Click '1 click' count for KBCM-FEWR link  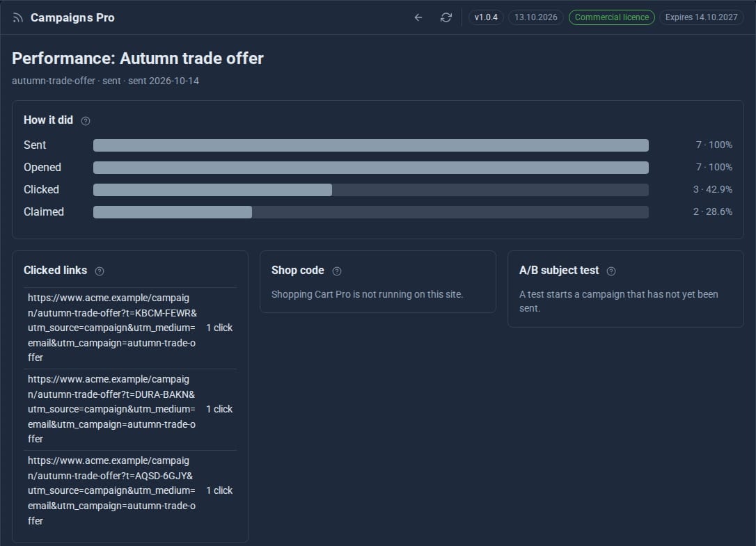pyautogui.click(x=219, y=328)
